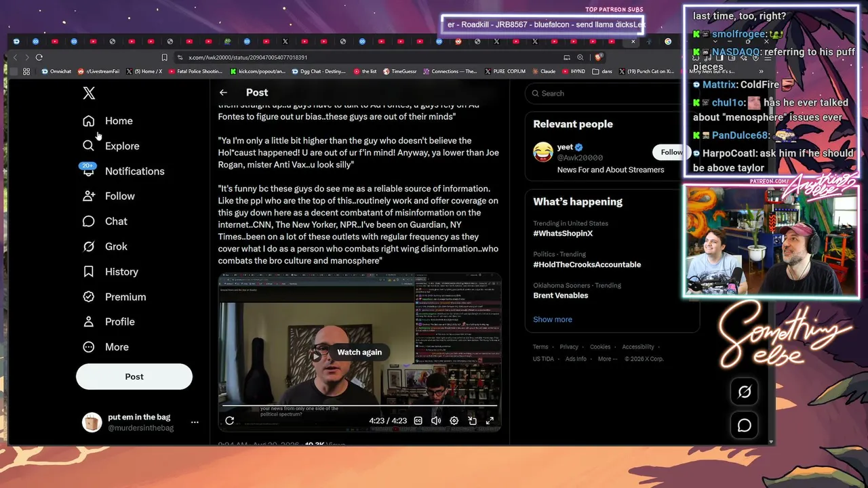Open the yeet profile avatar
This screenshot has height=488, width=868.
543,152
